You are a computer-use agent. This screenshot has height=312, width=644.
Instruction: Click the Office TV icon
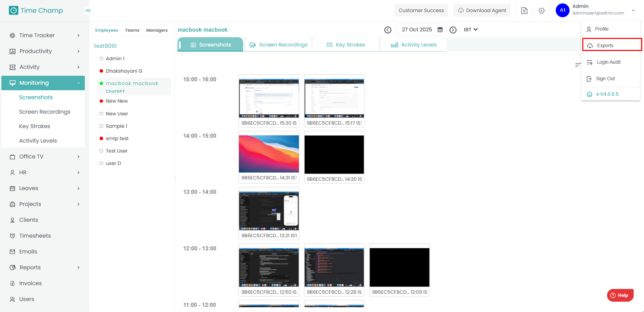[x=12, y=157]
